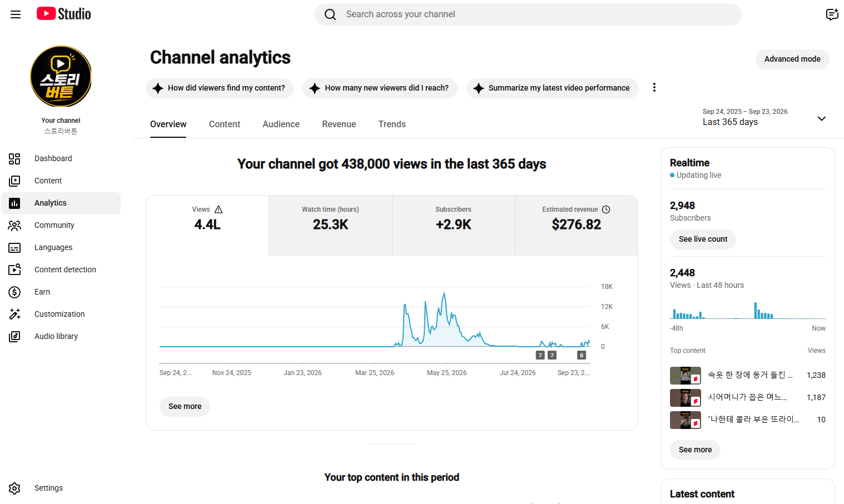Switch to the Trends tab

tap(392, 124)
